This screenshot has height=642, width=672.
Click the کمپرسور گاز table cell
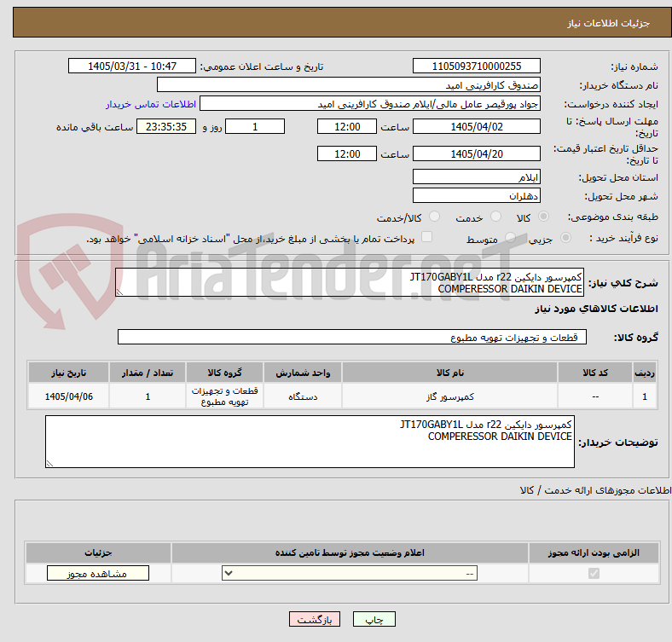(449, 396)
